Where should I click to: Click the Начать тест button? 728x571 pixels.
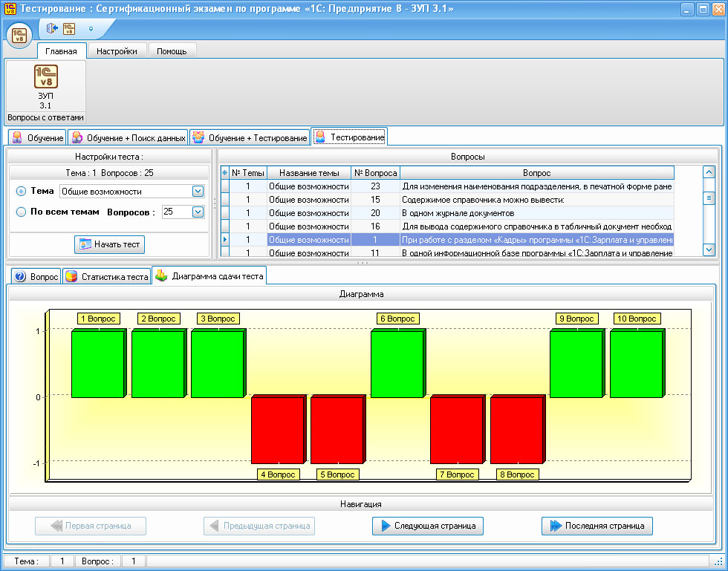(110, 244)
